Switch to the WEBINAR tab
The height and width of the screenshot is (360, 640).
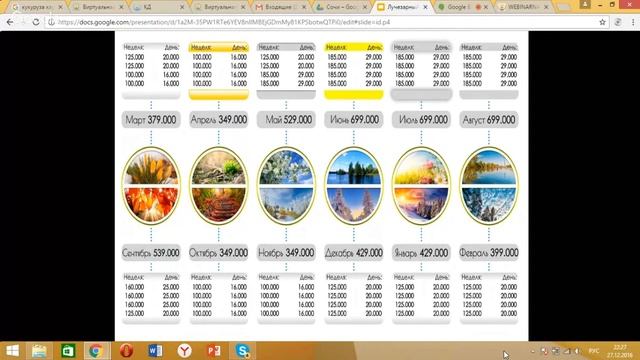click(x=523, y=7)
